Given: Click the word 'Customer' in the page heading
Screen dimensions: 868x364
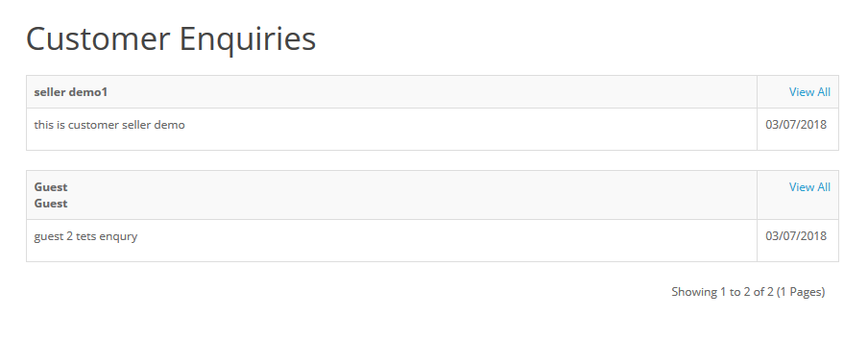Looking at the screenshot, I should [98, 38].
